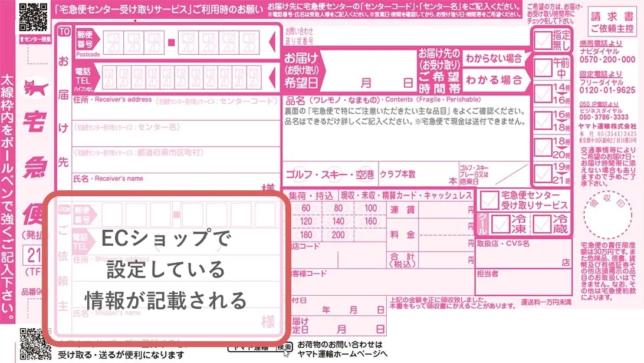Tick the 16時-18時 time slot

[x=543, y=121]
